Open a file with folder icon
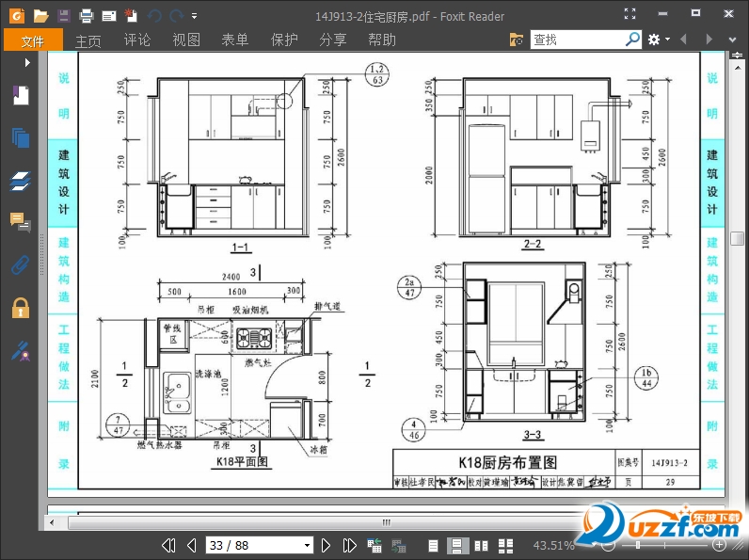Image resolution: width=749 pixels, height=560 pixels. pos(41,16)
